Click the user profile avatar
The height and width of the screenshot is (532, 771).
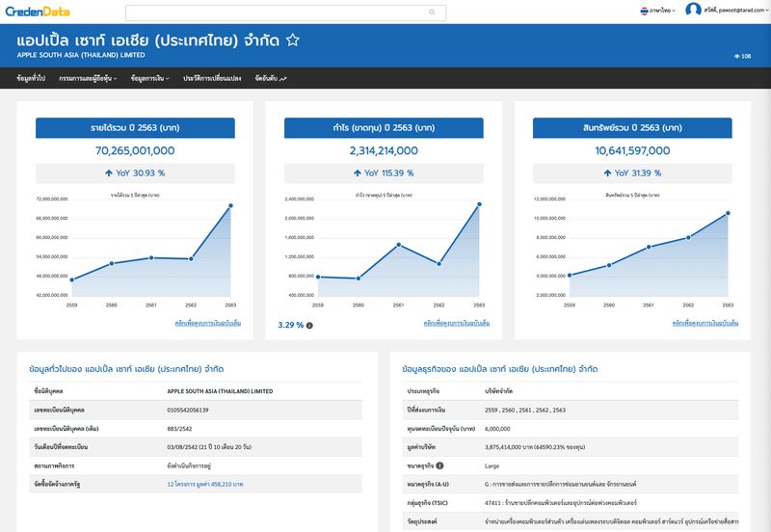pos(693,10)
